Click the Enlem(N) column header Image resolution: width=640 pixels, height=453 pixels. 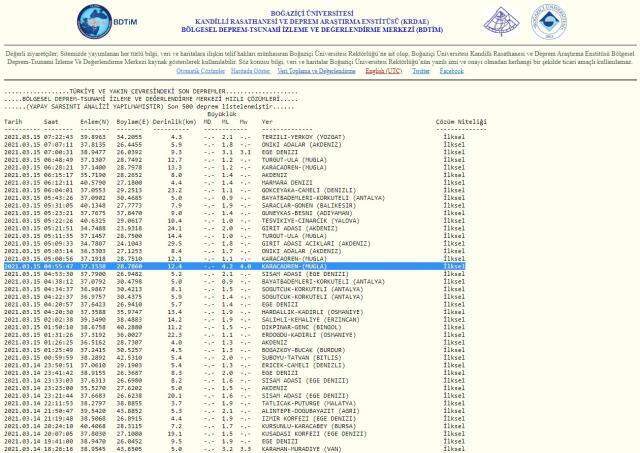point(95,122)
